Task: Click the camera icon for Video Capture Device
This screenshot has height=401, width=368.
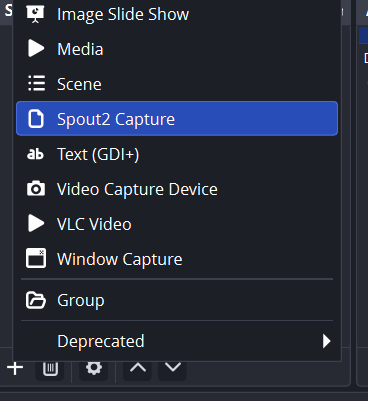Action: click(x=36, y=189)
